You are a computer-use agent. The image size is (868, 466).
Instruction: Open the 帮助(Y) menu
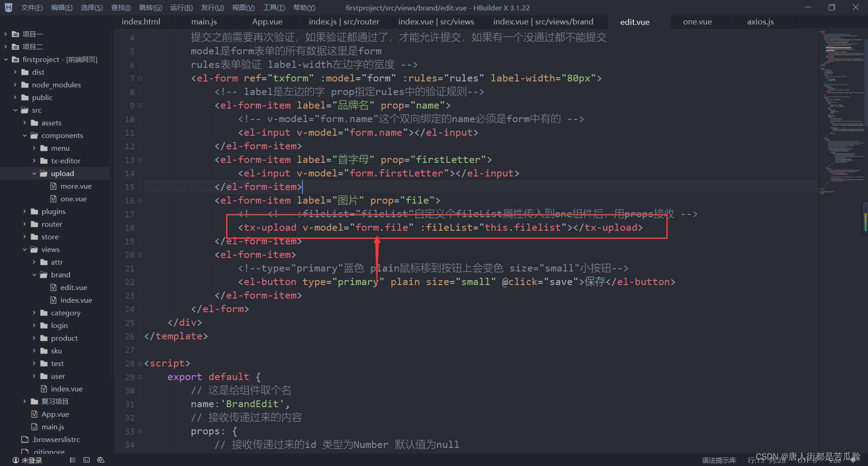[x=304, y=8]
